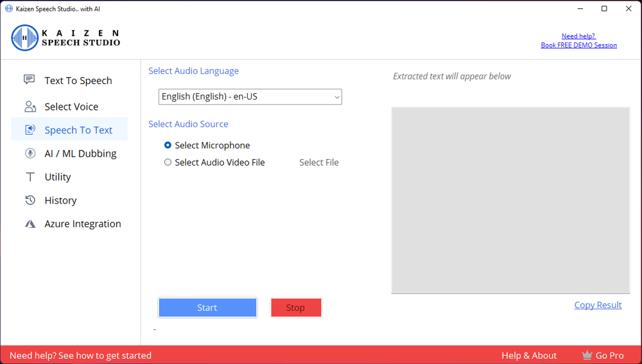Open the Text To Speech section

tap(78, 81)
